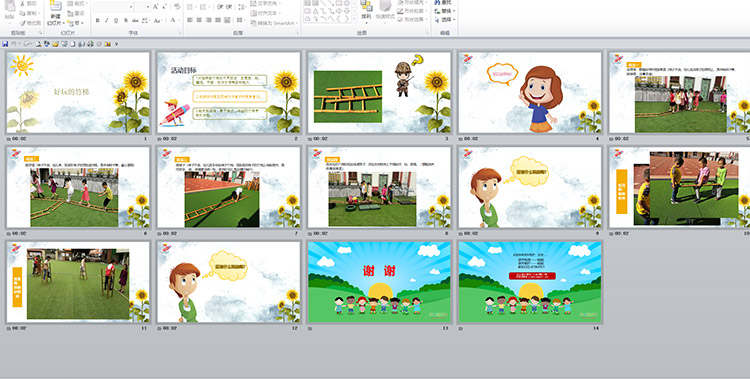Open the Section (节) dropdown
The width and height of the screenshot is (750, 379).
coord(75,23)
